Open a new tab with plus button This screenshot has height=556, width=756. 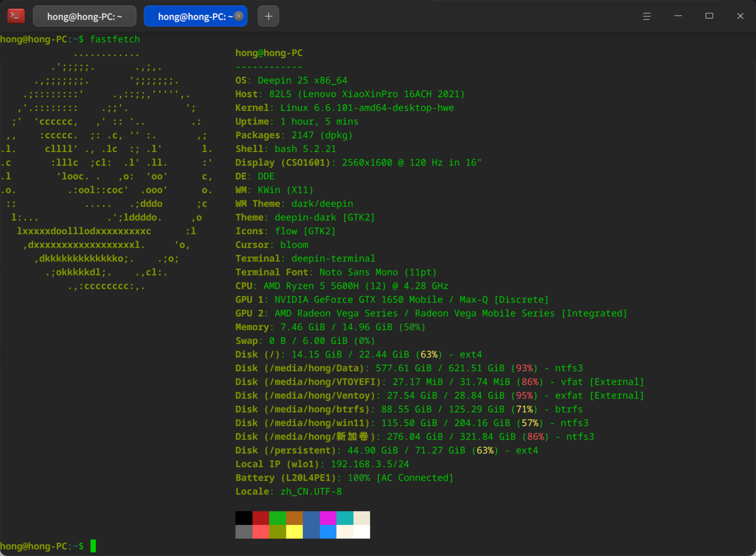[268, 16]
